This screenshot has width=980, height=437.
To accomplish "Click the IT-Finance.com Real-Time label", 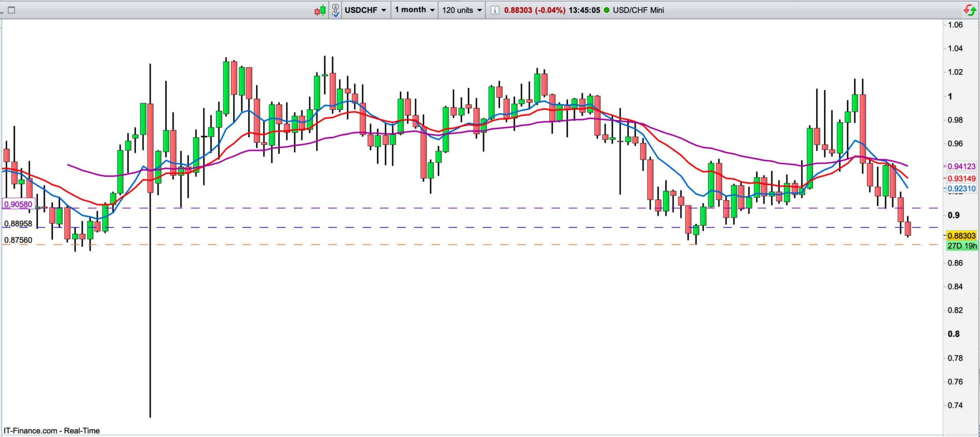I will point(52,430).
